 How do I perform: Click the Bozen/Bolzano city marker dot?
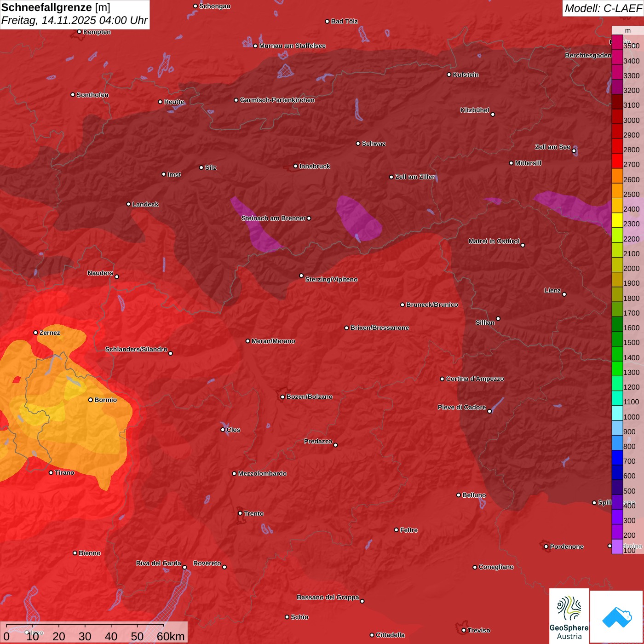click(x=283, y=397)
